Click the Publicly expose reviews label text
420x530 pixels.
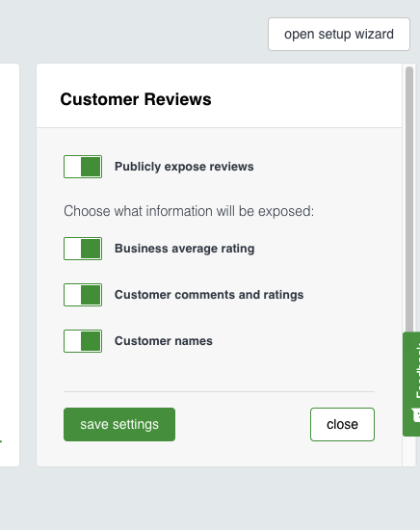[184, 167]
